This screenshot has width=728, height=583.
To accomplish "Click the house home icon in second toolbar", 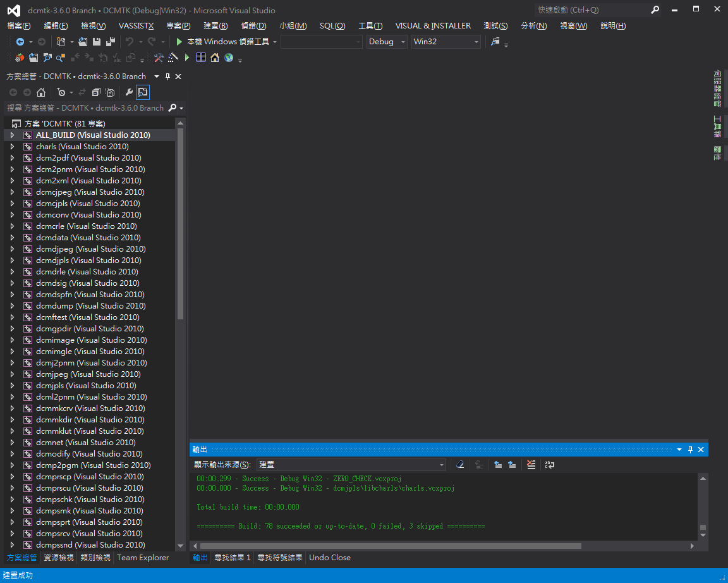I will pos(214,58).
